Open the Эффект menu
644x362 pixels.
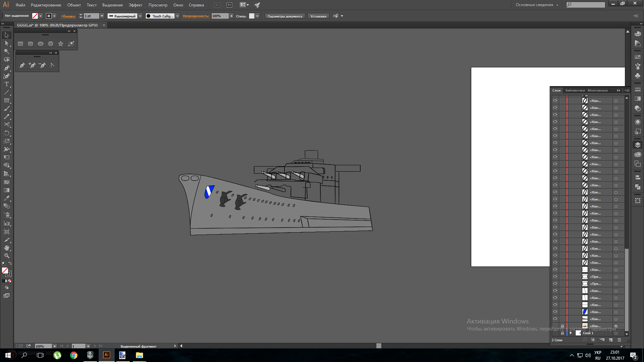(135, 5)
